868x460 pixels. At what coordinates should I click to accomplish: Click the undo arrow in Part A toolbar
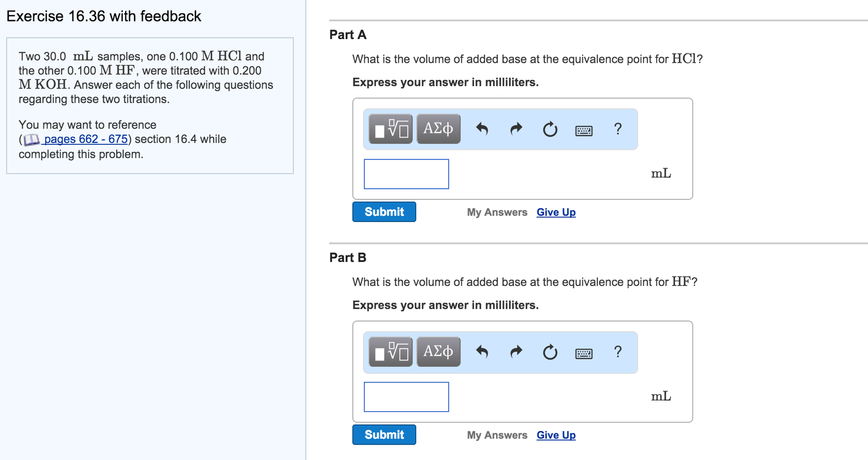click(x=482, y=129)
